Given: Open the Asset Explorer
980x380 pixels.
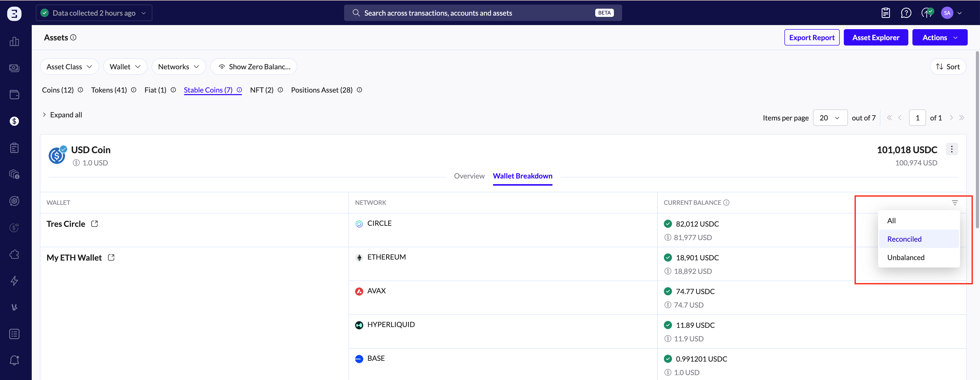Looking at the screenshot, I should pyautogui.click(x=876, y=37).
